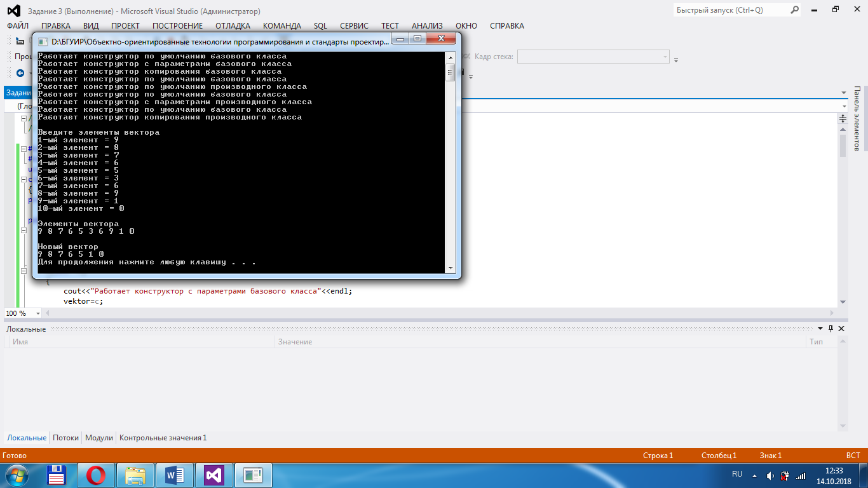Click the Quick Launch magnifier icon

tap(794, 10)
